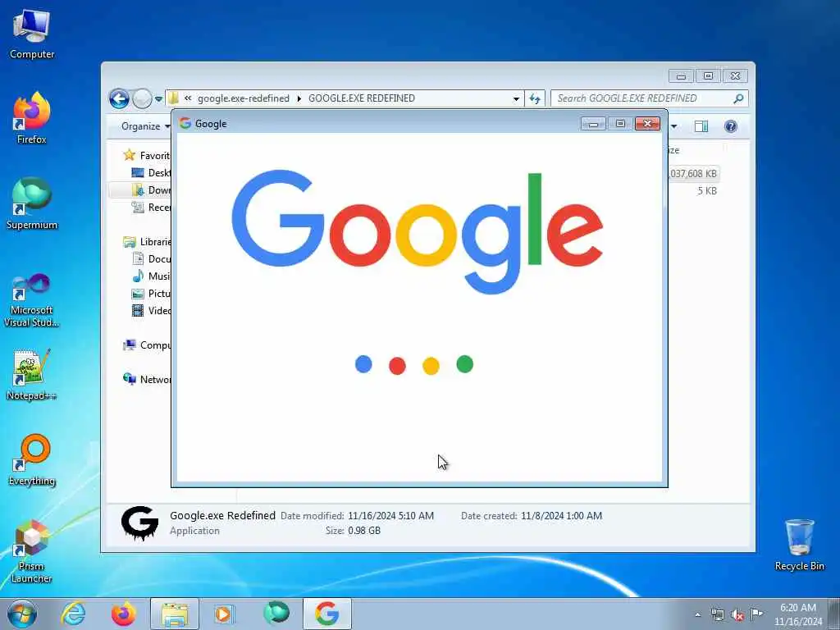Select Libraries in the navigation pane
Image resolution: width=840 pixels, height=630 pixels.
click(x=146, y=242)
